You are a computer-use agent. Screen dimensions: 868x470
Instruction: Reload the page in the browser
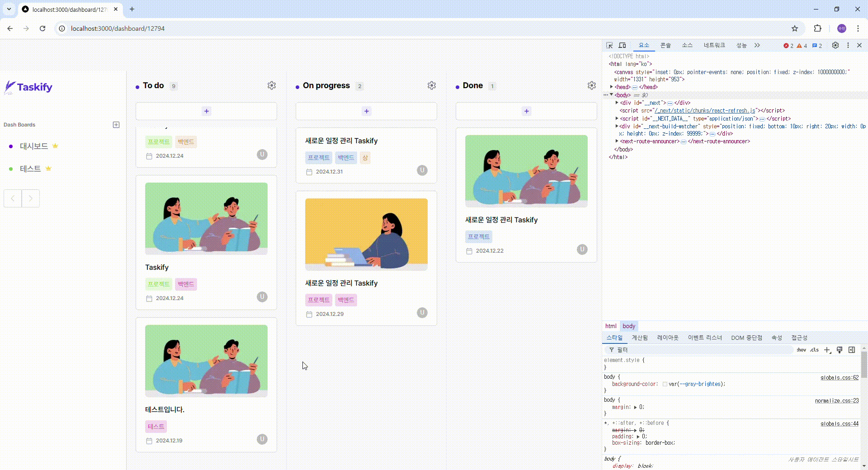tap(42, 28)
